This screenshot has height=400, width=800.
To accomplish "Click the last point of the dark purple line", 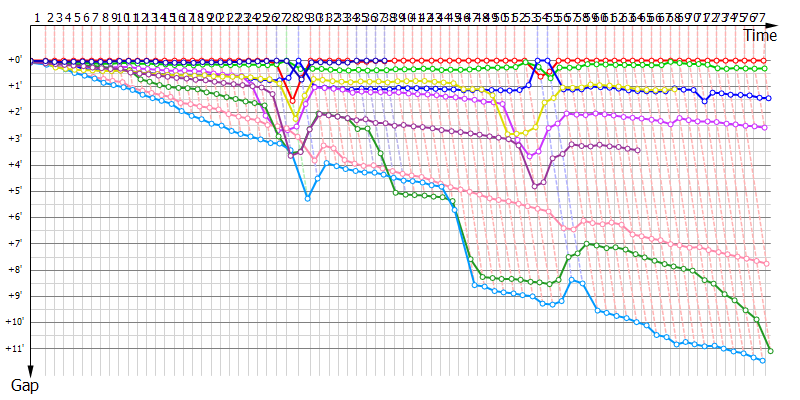I will [638, 150].
